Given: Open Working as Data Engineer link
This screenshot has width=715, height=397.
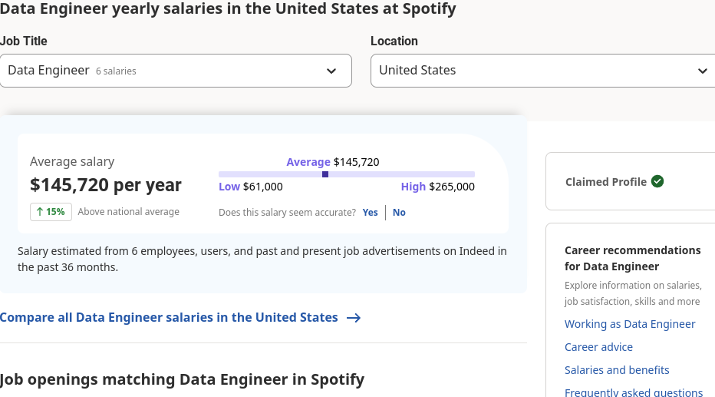Looking at the screenshot, I should coord(630,324).
